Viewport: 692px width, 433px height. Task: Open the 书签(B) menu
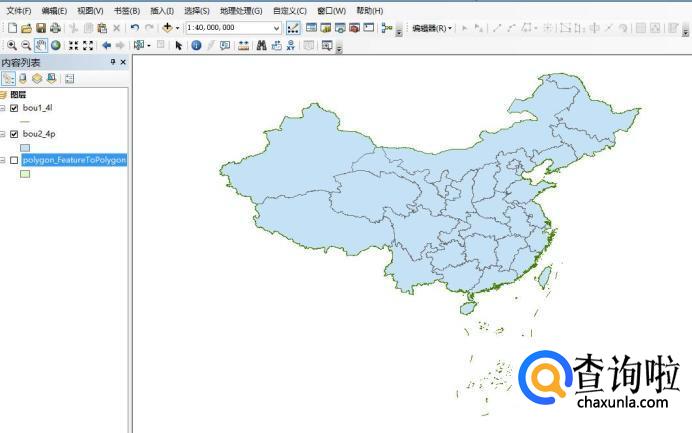point(127,11)
